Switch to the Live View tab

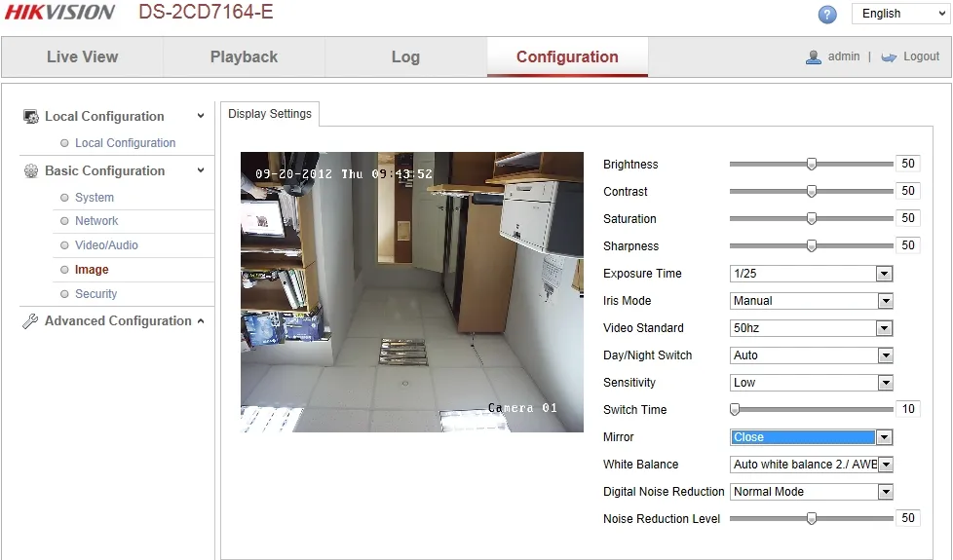(x=82, y=57)
